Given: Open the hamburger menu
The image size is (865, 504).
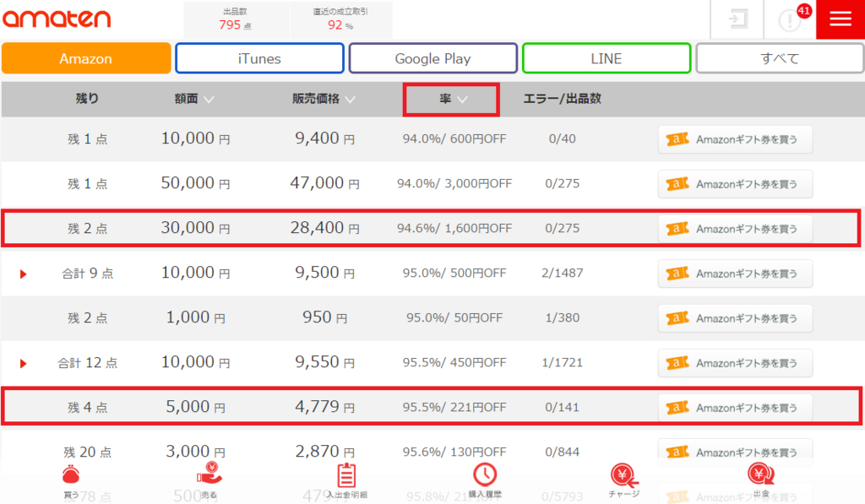Looking at the screenshot, I should pyautogui.click(x=841, y=19).
